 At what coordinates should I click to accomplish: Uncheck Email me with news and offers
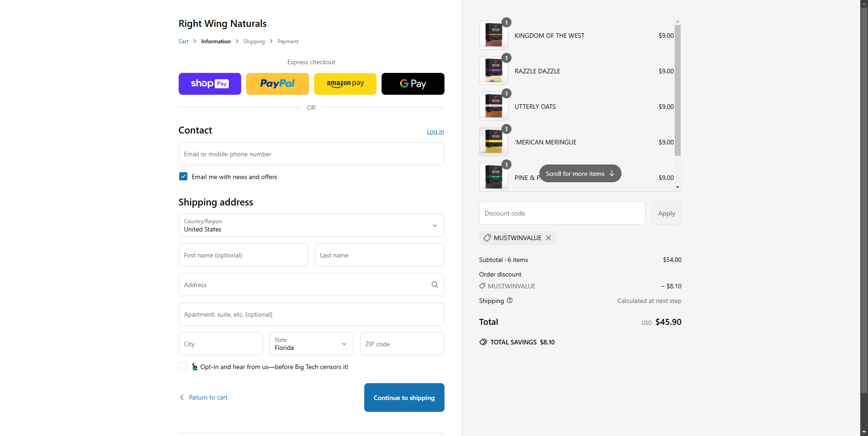183,176
